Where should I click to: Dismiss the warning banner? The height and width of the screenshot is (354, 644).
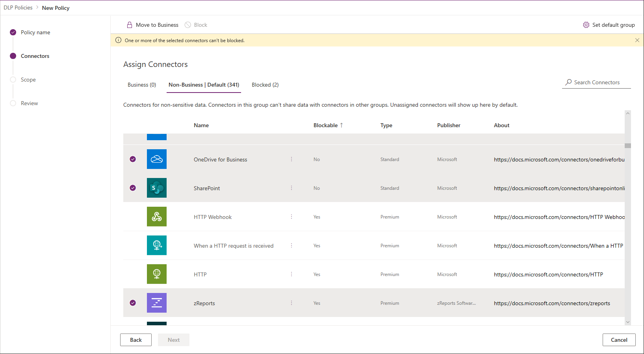637,40
